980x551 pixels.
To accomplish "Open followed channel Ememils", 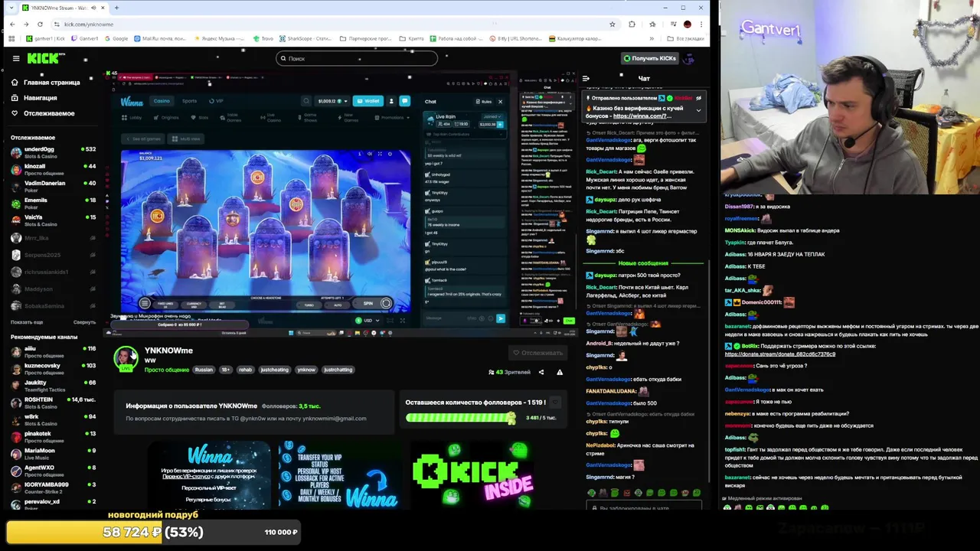I will (53, 203).
